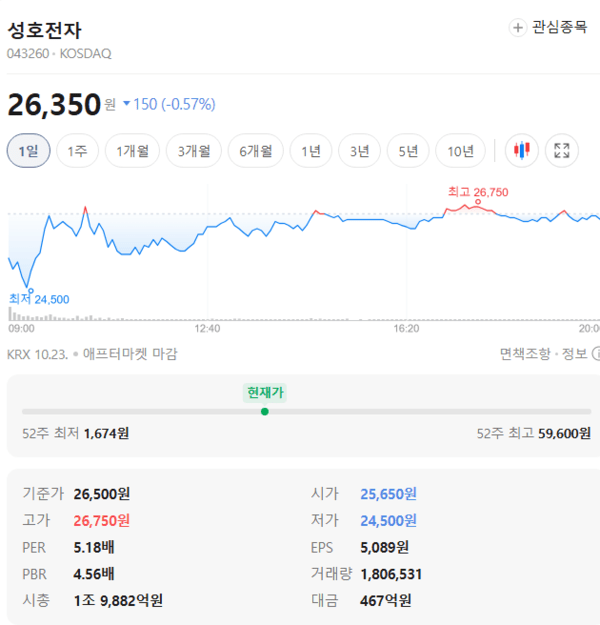Click the 고가 26,750원 value
This screenshot has width=600, height=625.
[x=102, y=521]
